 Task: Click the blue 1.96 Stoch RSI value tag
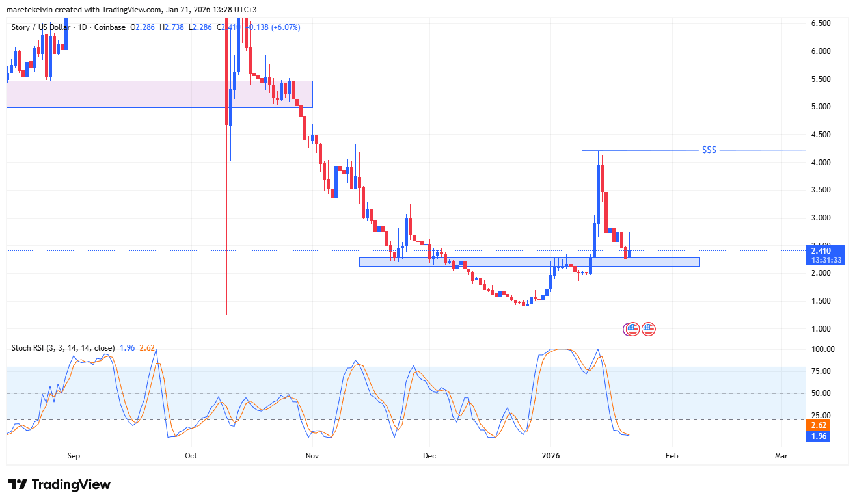tap(819, 436)
